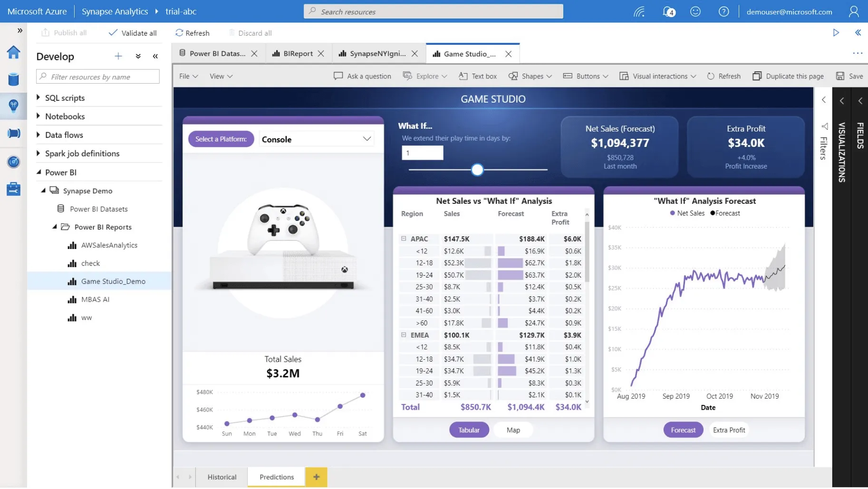Collapse all Develop tree items
The image size is (868, 489).
tap(138, 56)
